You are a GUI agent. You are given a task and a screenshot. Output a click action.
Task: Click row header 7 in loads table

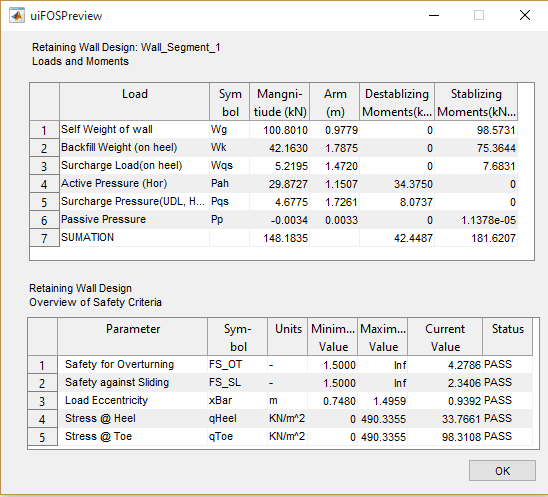pyautogui.click(x=44, y=238)
